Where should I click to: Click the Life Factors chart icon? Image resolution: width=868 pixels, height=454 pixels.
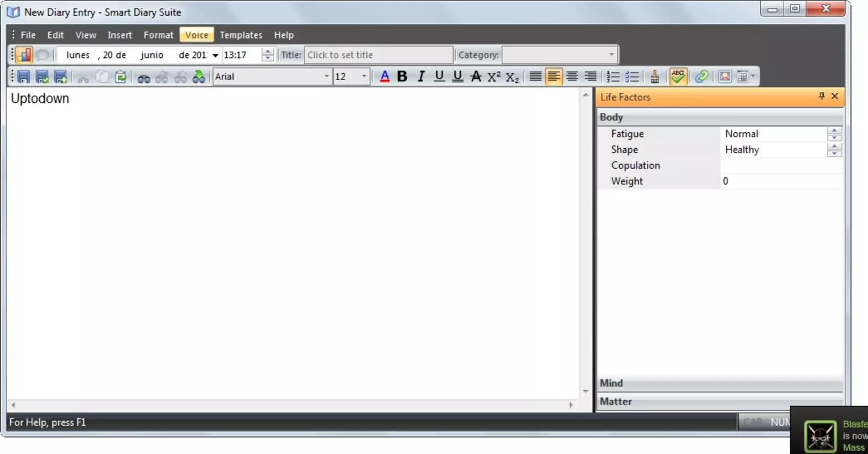[24, 54]
